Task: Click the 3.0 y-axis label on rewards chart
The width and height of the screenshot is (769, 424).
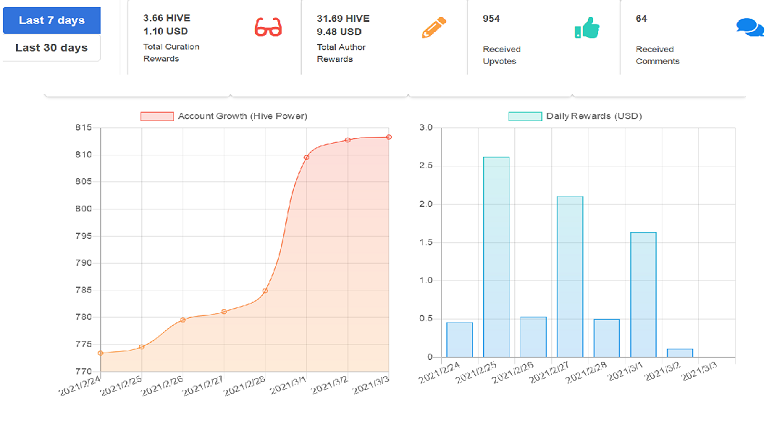Action: (426, 127)
